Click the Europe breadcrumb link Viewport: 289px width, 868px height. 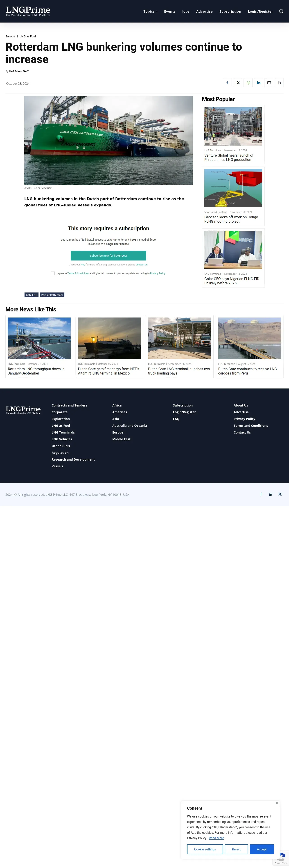[x=10, y=36]
